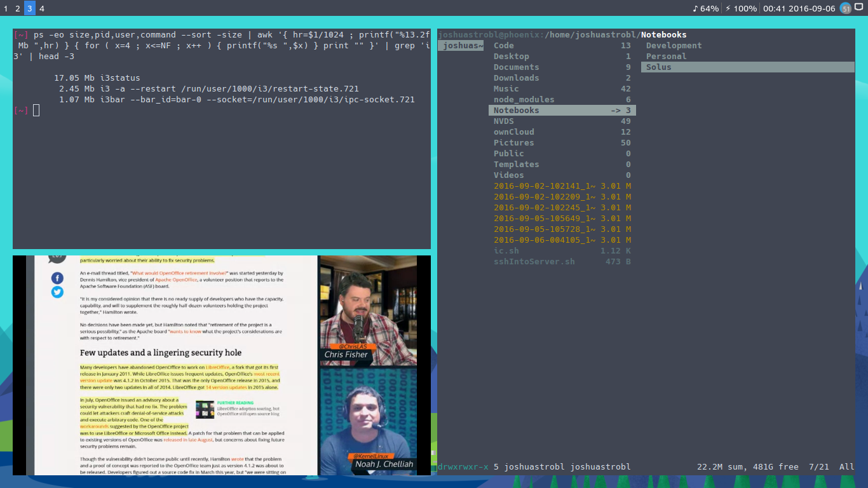Click the Twitter share icon in the video
This screenshot has height=488, width=868.
pos(57,292)
